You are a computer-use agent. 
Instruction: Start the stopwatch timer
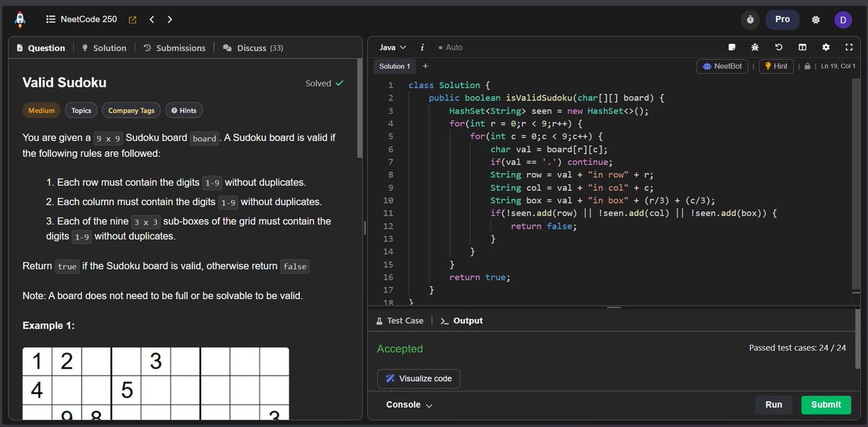point(751,20)
